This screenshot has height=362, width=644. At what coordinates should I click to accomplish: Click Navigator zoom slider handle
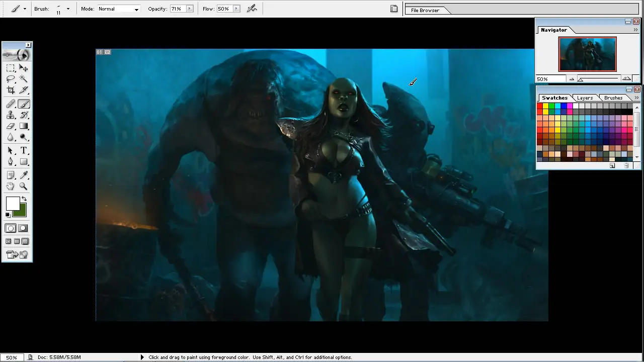(x=581, y=79)
